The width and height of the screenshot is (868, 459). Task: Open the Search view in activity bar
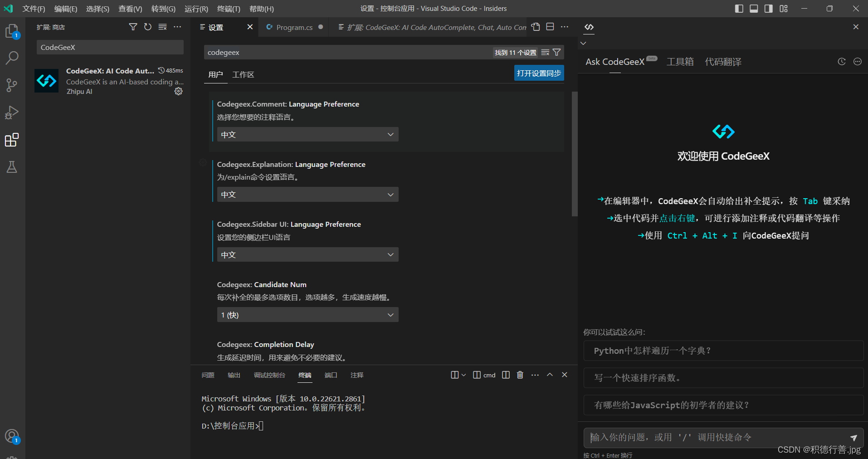point(12,58)
